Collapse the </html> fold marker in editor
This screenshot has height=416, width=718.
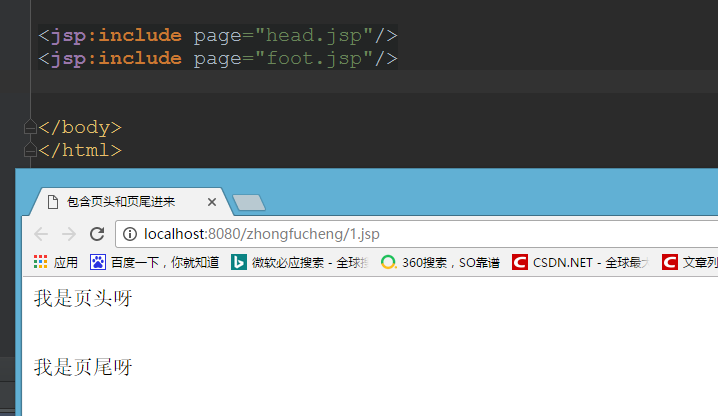coord(30,150)
